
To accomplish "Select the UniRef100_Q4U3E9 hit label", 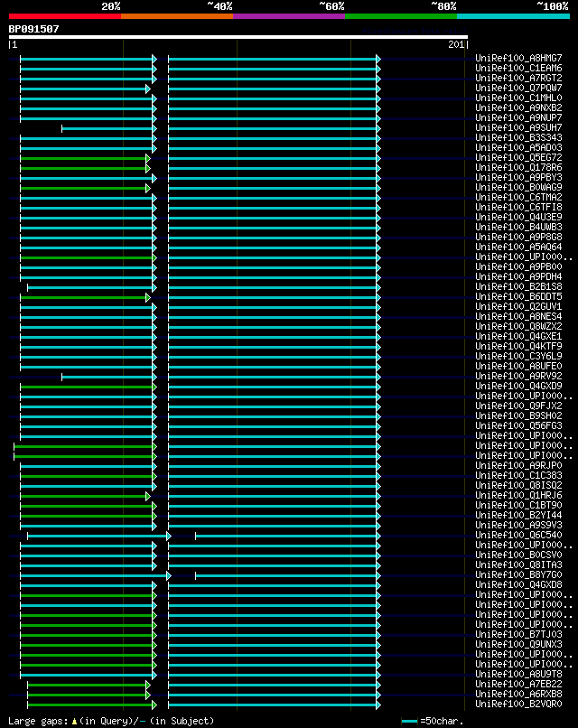I will (518, 217).
